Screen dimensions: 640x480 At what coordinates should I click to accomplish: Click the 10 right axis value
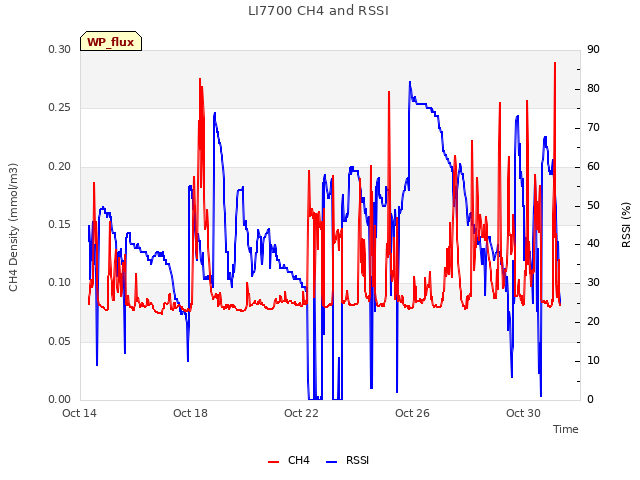pos(593,361)
